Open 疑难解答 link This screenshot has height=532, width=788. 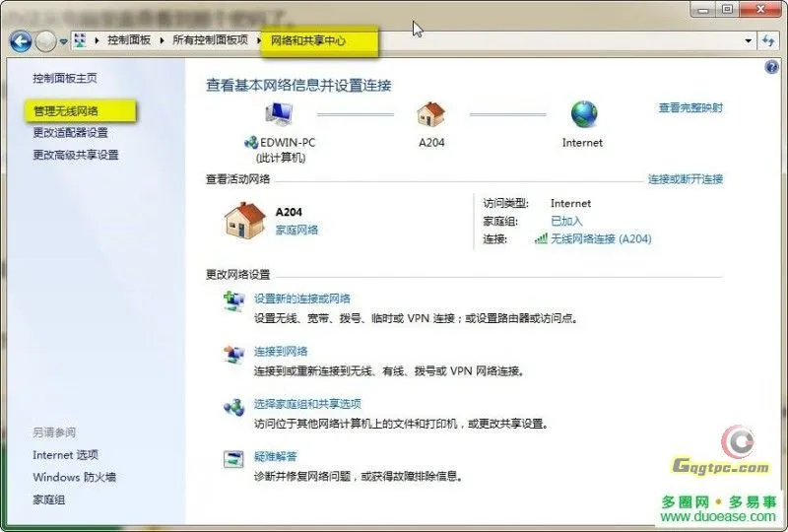[x=276, y=456]
